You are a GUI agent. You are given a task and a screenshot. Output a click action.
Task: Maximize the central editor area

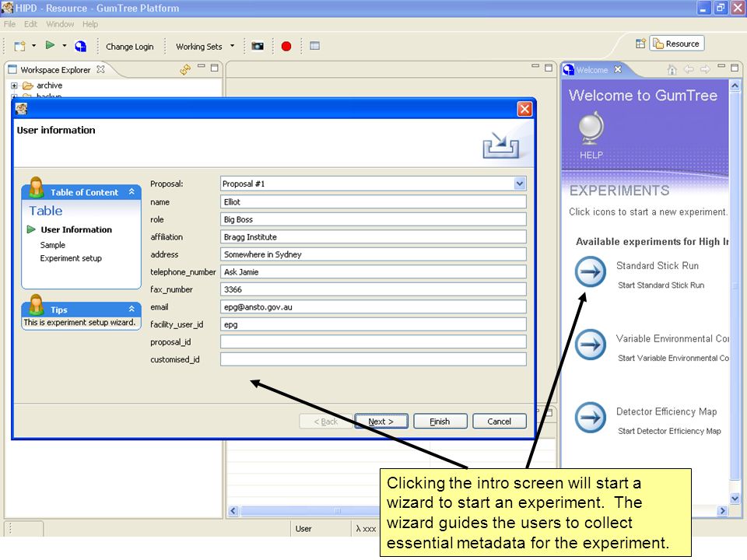pos(549,68)
